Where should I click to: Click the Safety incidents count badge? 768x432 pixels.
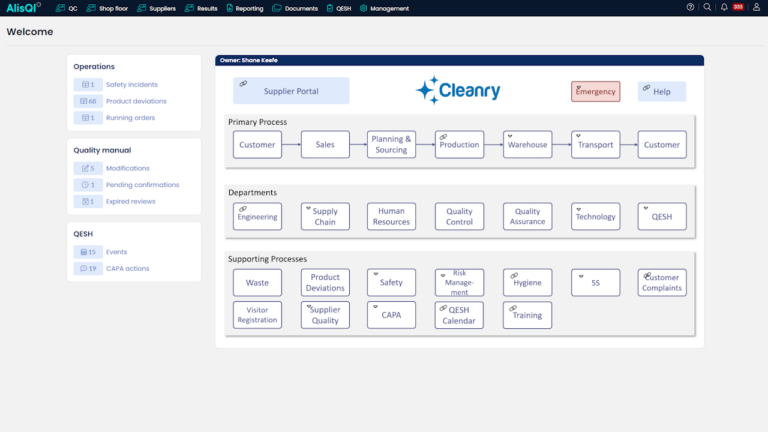pyautogui.click(x=88, y=85)
